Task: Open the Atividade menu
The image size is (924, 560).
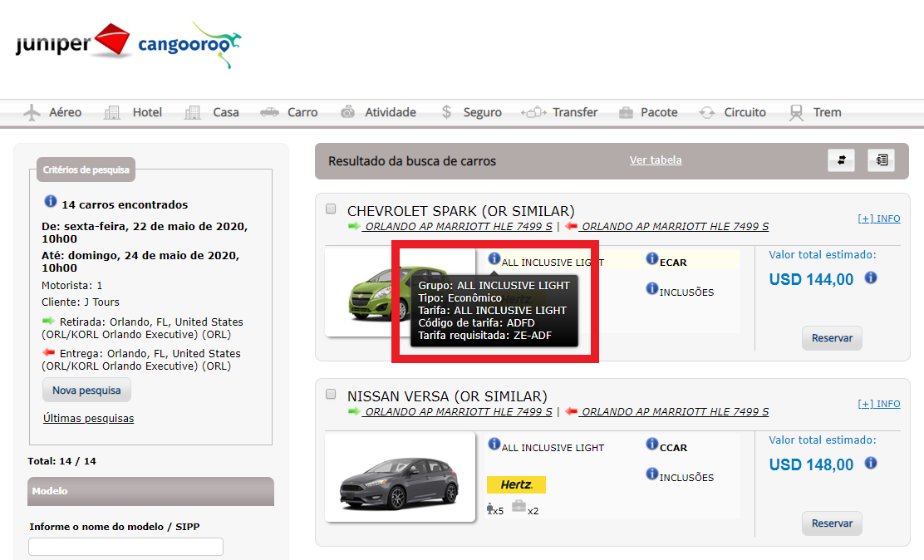Action: click(378, 112)
